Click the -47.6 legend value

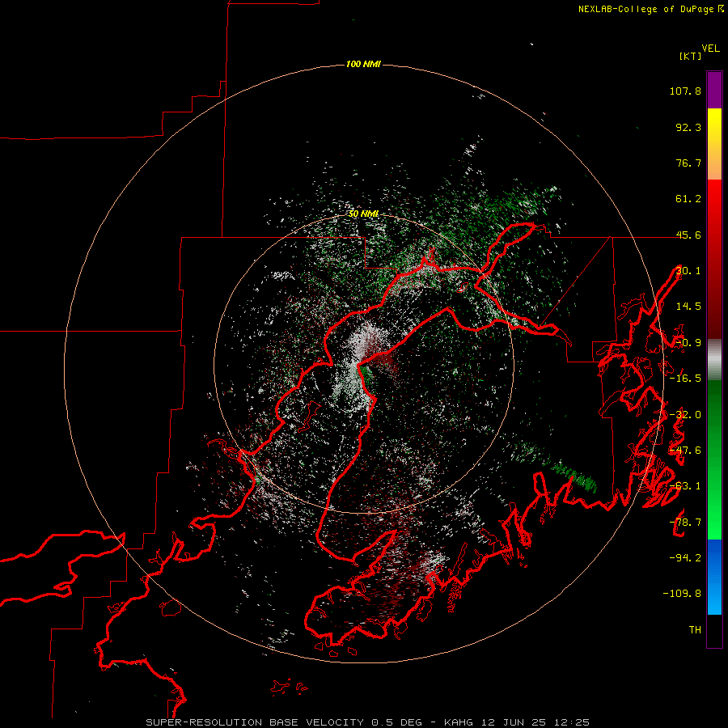(x=685, y=451)
